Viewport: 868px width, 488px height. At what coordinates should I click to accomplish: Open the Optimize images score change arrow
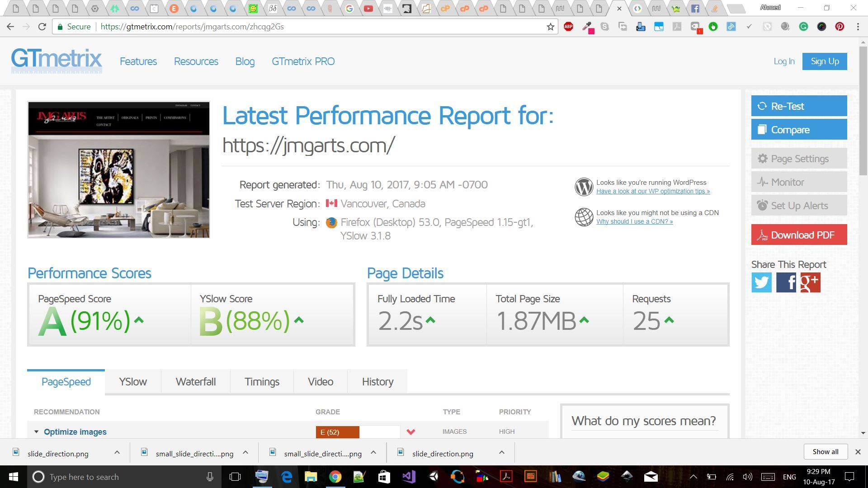pyautogui.click(x=410, y=432)
